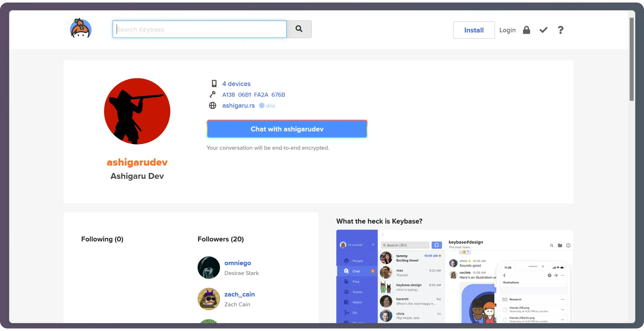Click zach_cain's avatar thumbnail
The width and height of the screenshot is (644, 331).
pyautogui.click(x=209, y=299)
